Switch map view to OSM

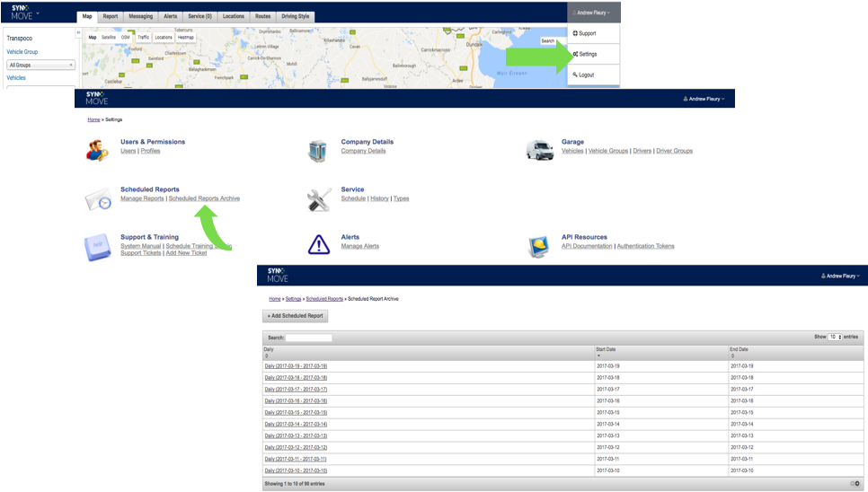(x=126, y=38)
